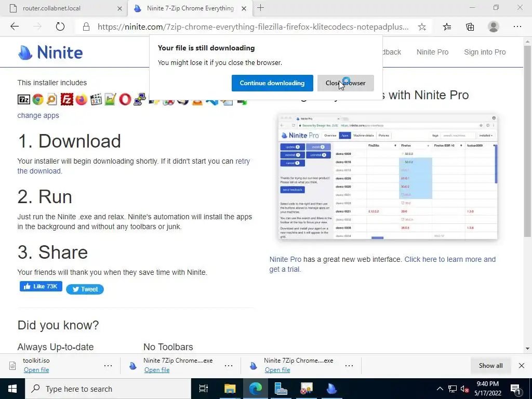
Task: Add this page to favorites with the star icon
Action: click(x=422, y=27)
